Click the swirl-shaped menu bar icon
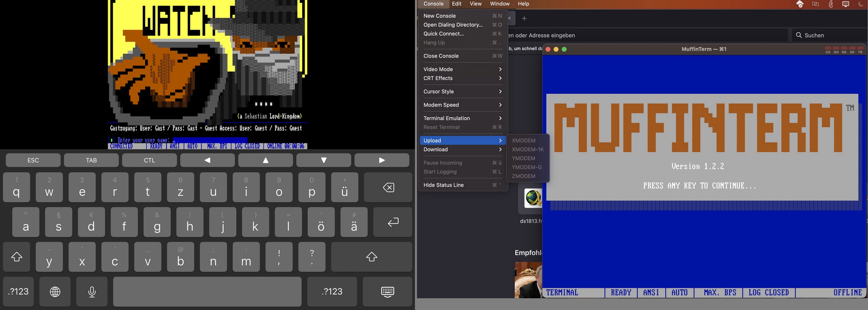 [x=831, y=4]
